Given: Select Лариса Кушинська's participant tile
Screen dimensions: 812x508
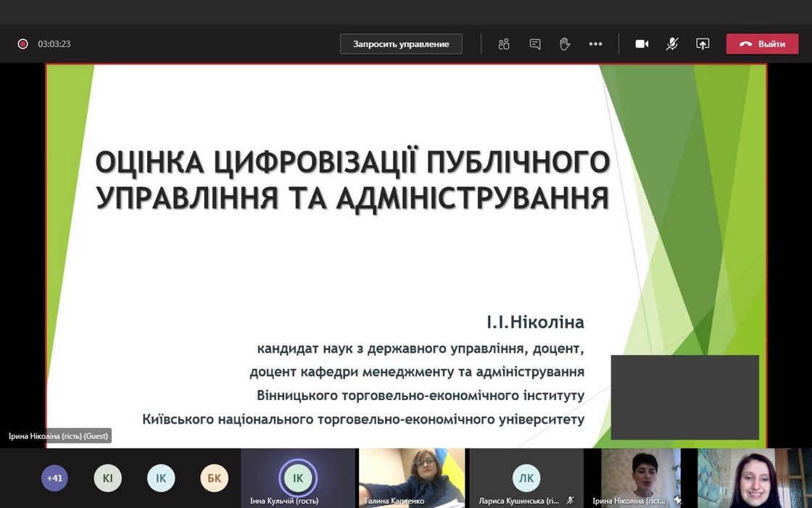Looking at the screenshot, I should (x=526, y=478).
